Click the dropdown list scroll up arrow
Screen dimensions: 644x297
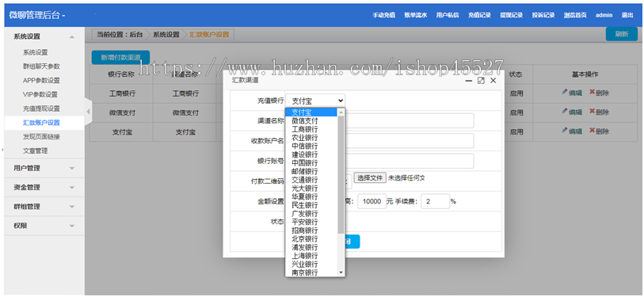point(341,112)
